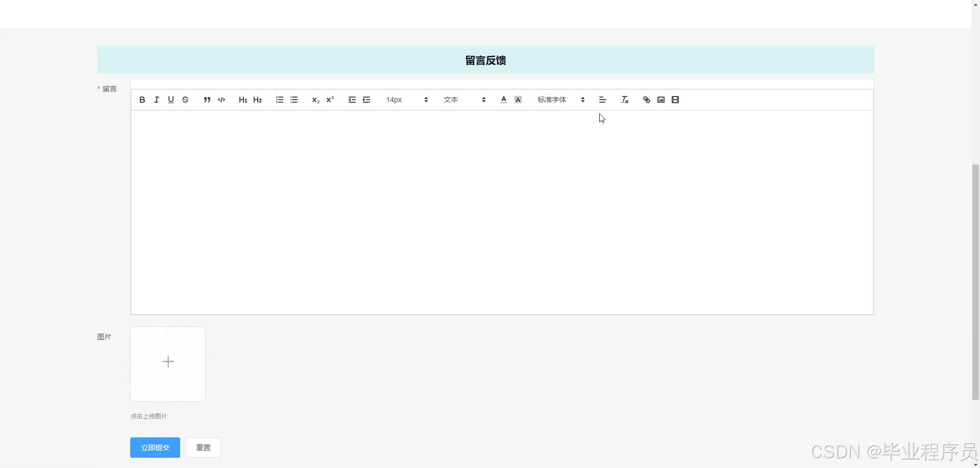Apply superscript formatting
The width and height of the screenshot is (980, 468).
tap(330, 100)
